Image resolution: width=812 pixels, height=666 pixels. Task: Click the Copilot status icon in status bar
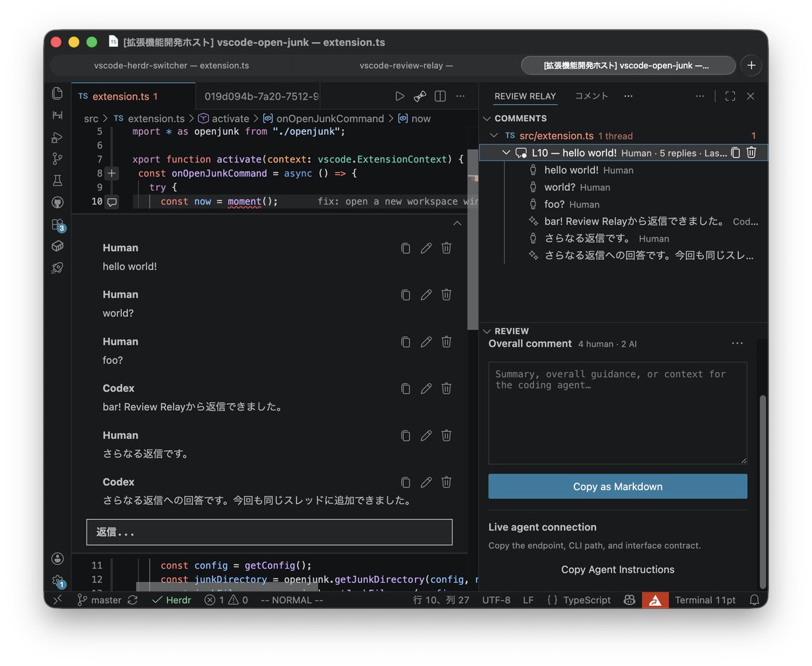tap(629, 600)
